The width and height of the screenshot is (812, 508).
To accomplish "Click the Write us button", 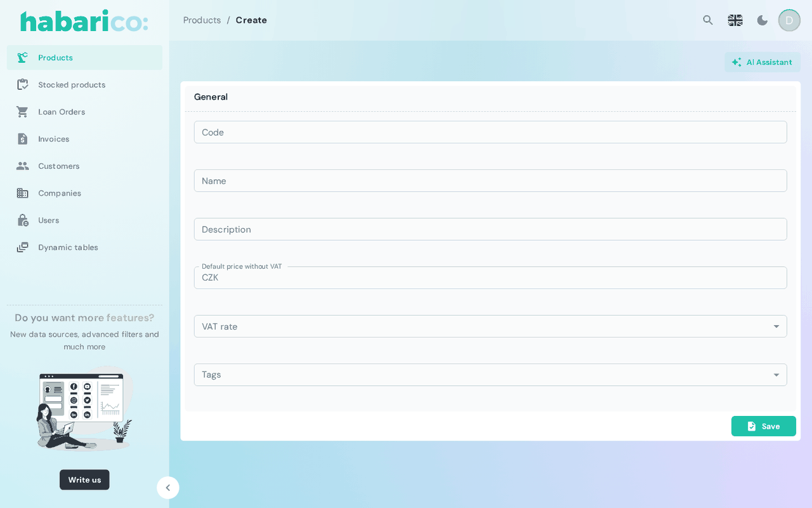I will (x=84, y=480).
